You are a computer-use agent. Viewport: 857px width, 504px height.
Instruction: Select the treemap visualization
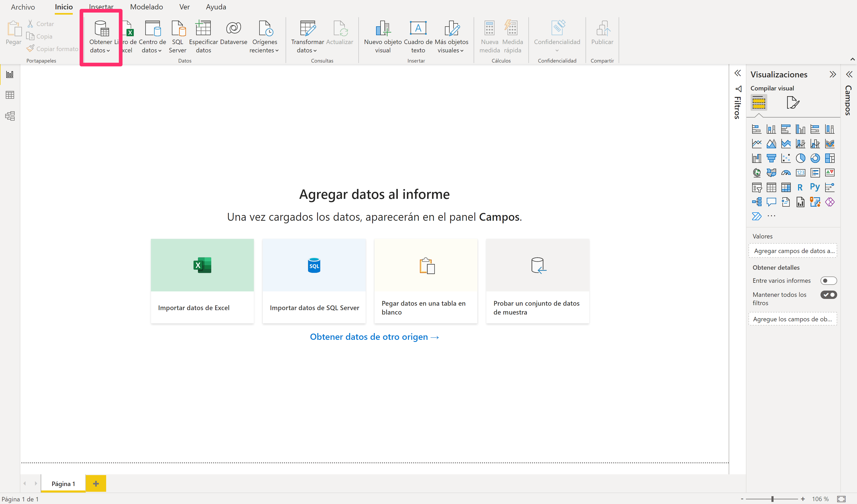pos(830,158)
